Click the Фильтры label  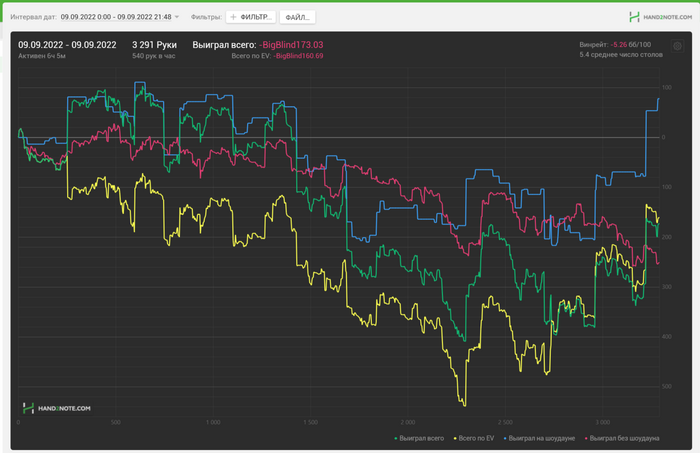pos(206,17)
